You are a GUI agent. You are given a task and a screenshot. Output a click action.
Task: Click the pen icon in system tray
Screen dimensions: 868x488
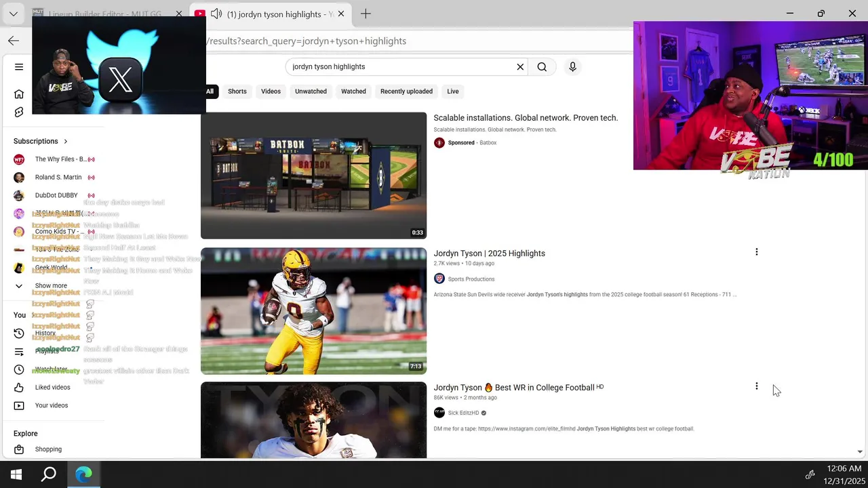[x=810, y=474]
